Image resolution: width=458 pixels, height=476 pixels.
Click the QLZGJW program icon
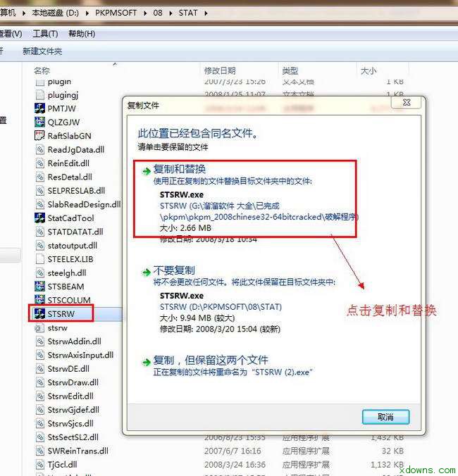coord(39,122)
